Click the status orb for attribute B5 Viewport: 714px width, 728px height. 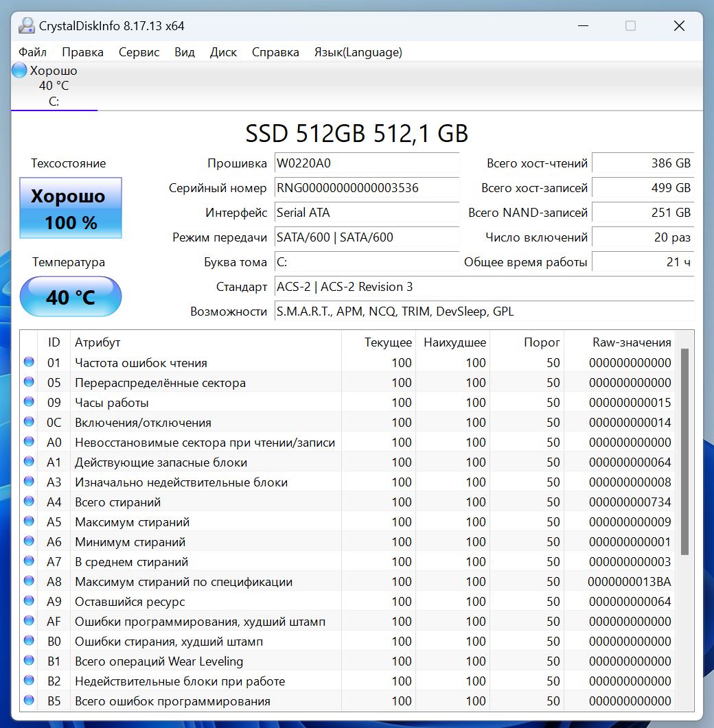point(29,700)
